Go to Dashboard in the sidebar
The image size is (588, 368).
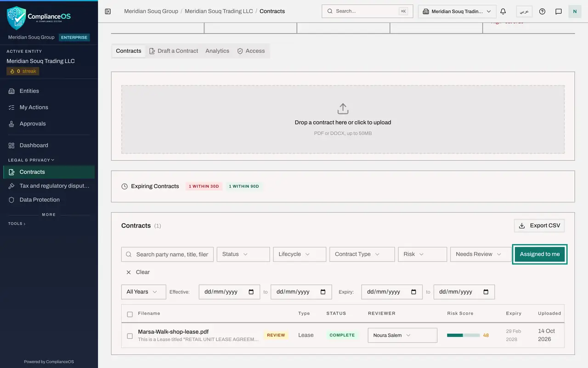pyautogui.click(x=49, y=145)
